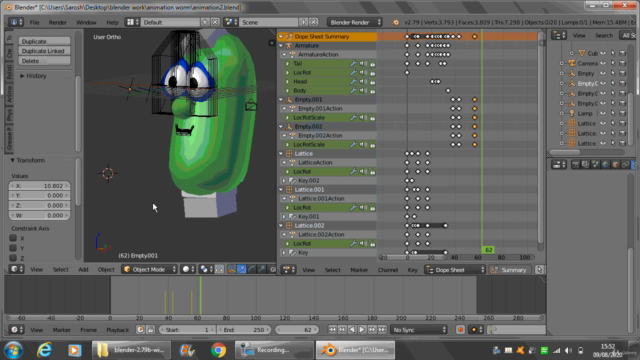Click the Body channel lock icon
The width and height of the screenshot is (640, 360).
[x=373, y=91]
